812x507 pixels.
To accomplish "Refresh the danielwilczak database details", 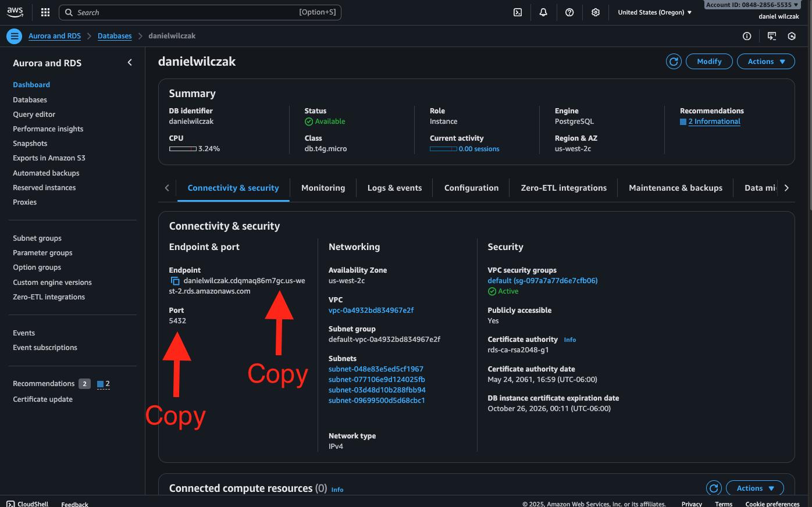I will click(674, 62).
